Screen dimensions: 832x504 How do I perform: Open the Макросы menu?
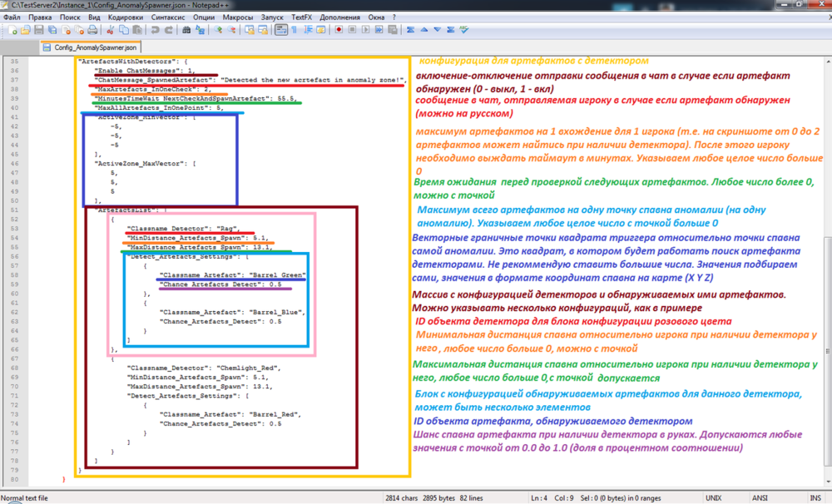(238, 17)
